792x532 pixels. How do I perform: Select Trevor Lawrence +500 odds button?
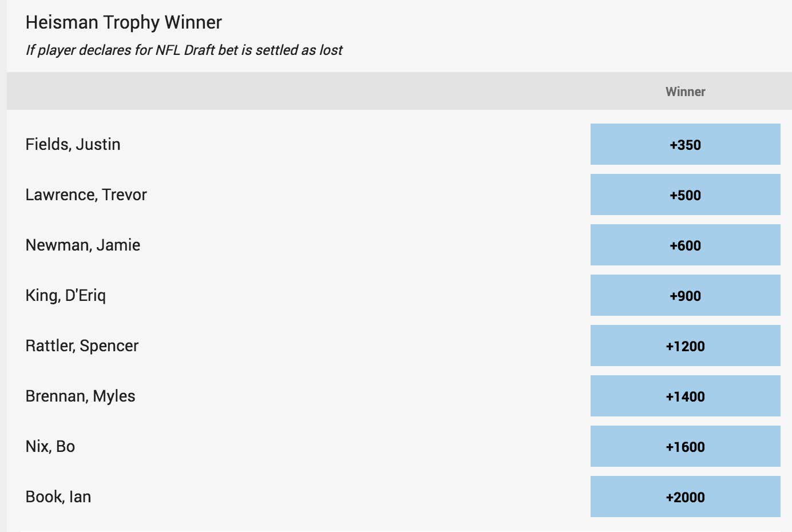pos(685,194)
